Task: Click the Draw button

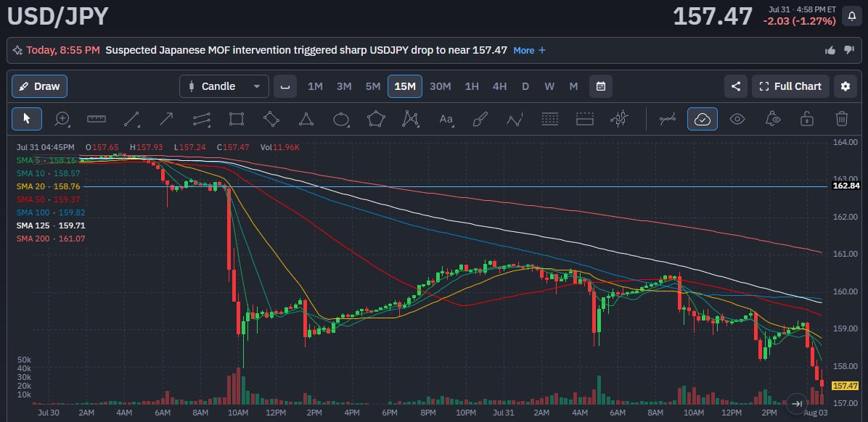Action: (39, 86)
